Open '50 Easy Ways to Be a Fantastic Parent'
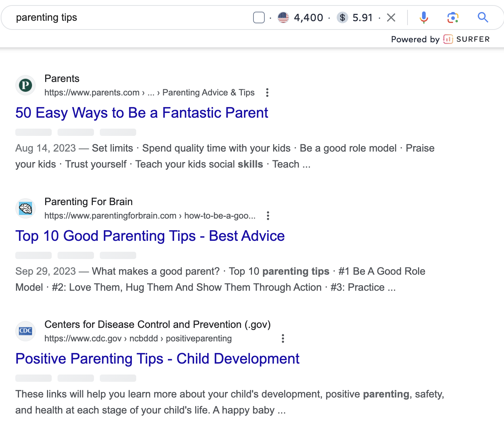Screen dimensions: 504x435 [x=142, y=113]
